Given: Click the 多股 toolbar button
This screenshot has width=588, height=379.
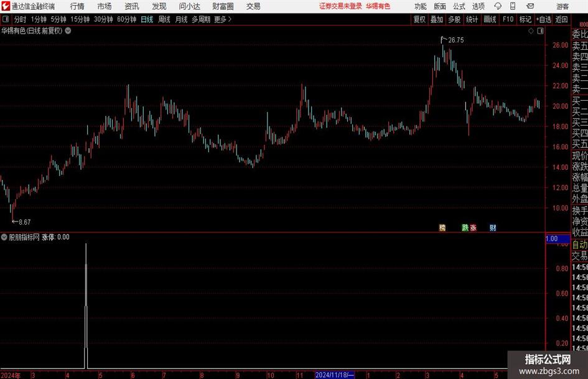Looking at the screenshot, I should click(454, 19).
